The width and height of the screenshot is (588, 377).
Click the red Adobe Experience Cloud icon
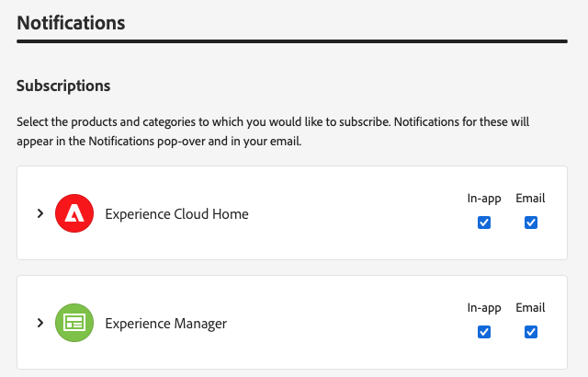point(73,213)
